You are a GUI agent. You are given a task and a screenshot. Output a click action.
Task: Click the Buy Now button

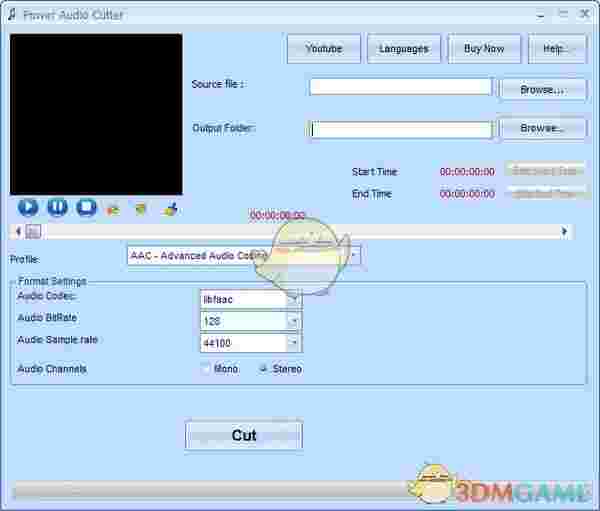pyautogui.click(x=484, y=49)
